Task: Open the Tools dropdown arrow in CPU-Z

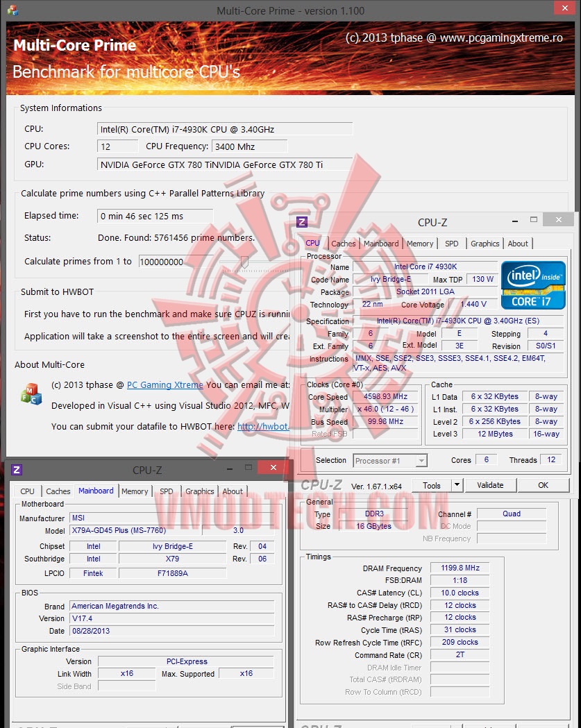Action: click(x=457, y=485)
